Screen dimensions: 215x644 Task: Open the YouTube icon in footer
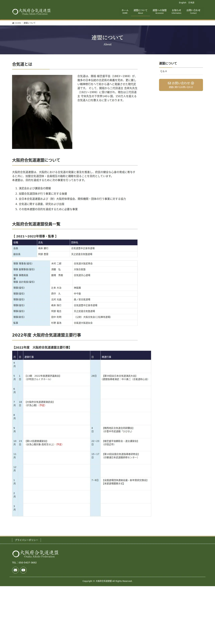click(23, 570)
